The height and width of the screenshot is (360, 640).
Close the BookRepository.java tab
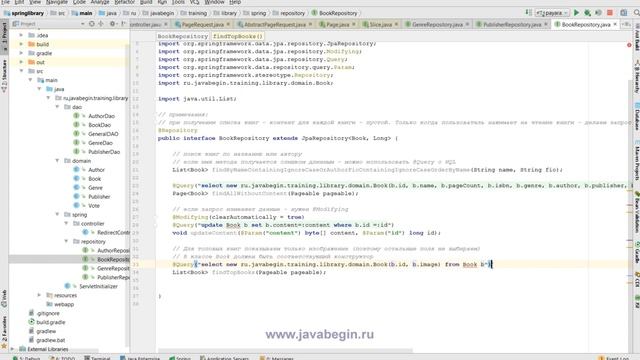615,24
